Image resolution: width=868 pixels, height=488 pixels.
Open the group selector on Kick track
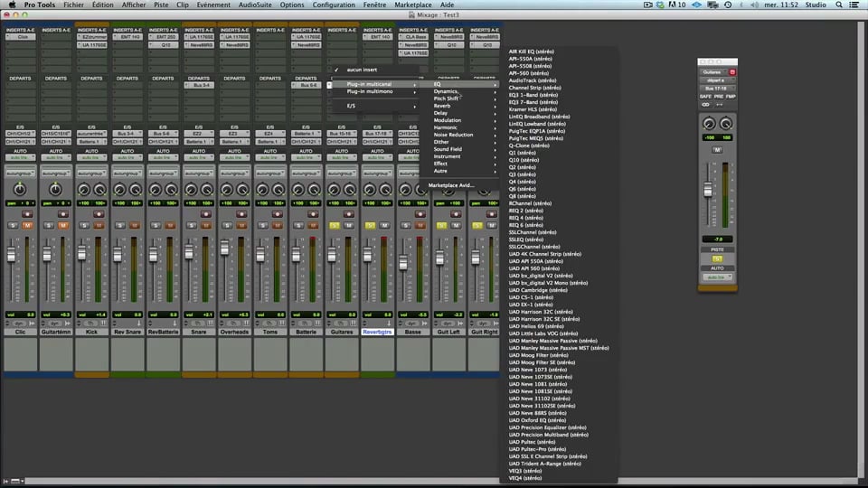click(x=91, y=174)
